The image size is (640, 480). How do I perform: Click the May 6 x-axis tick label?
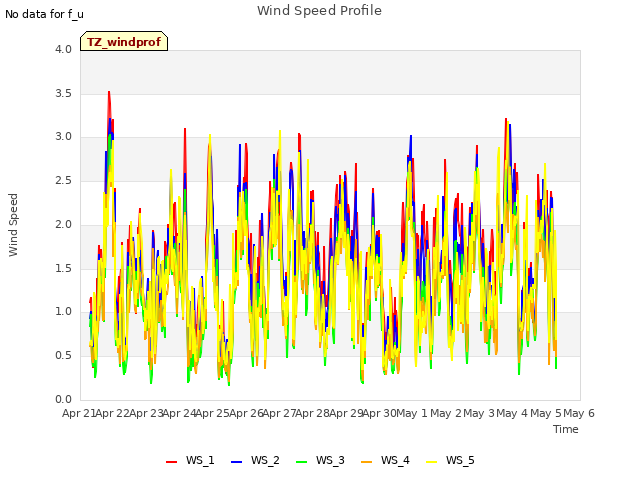click(579, 413)
